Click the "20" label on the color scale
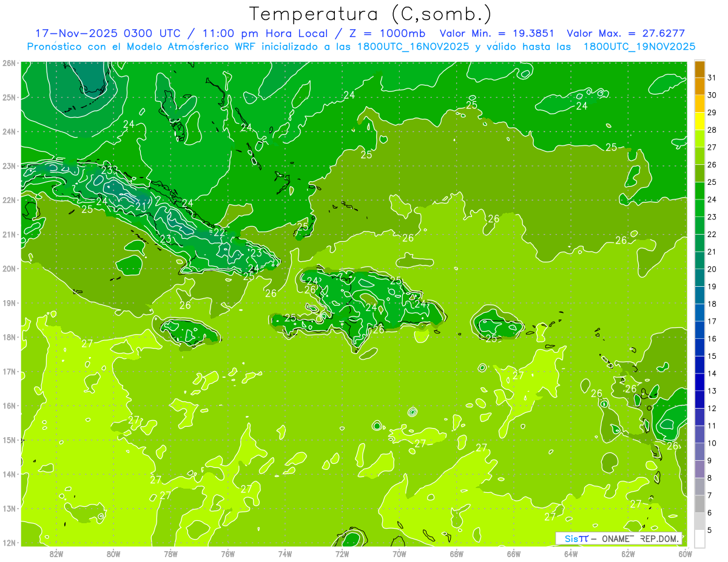 tap(712, 269)
